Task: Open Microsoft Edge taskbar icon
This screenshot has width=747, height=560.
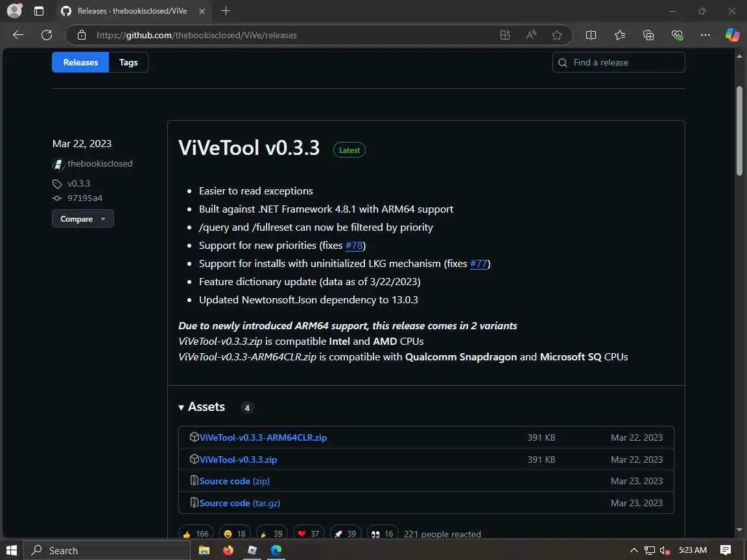Action: click(x=276, y=550)
